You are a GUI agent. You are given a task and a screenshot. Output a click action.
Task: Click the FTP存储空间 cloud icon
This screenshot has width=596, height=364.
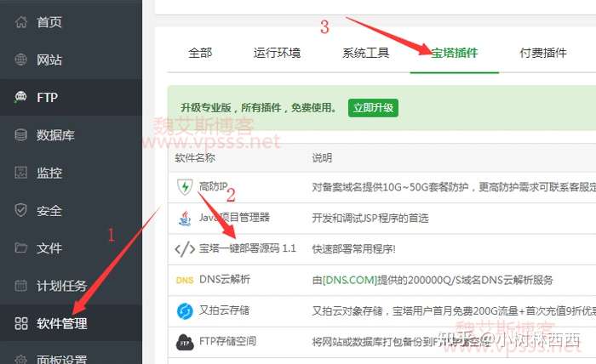(185, 342)
